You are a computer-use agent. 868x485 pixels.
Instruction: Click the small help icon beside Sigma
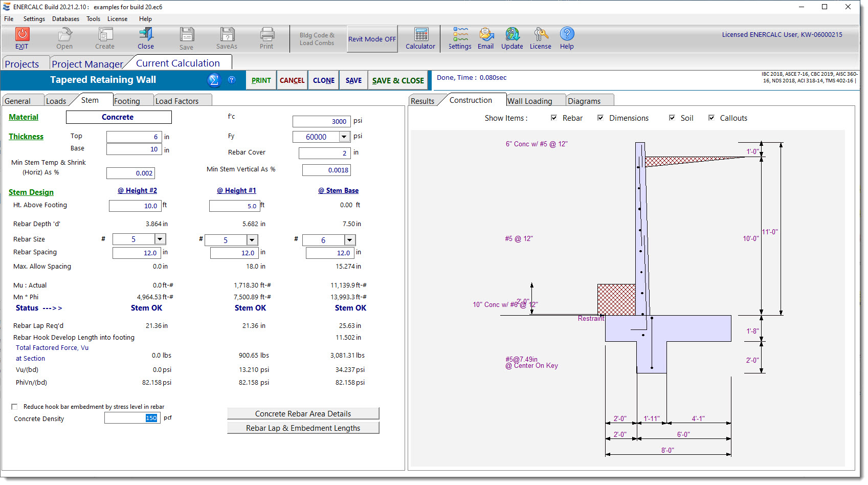coord(232,80)
